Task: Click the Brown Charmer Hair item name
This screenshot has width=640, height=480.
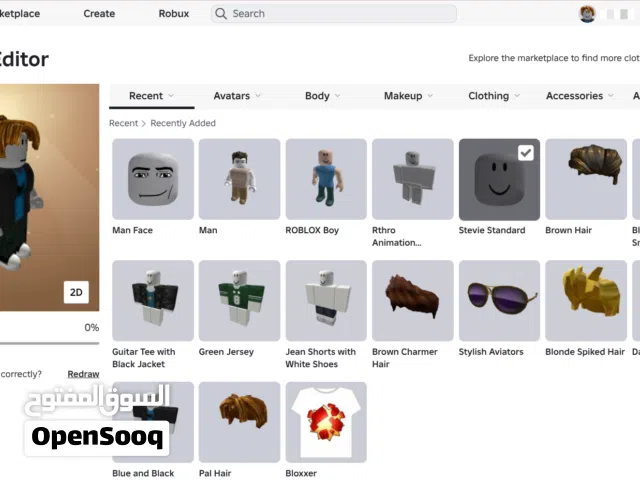Action: coord(404,358)
